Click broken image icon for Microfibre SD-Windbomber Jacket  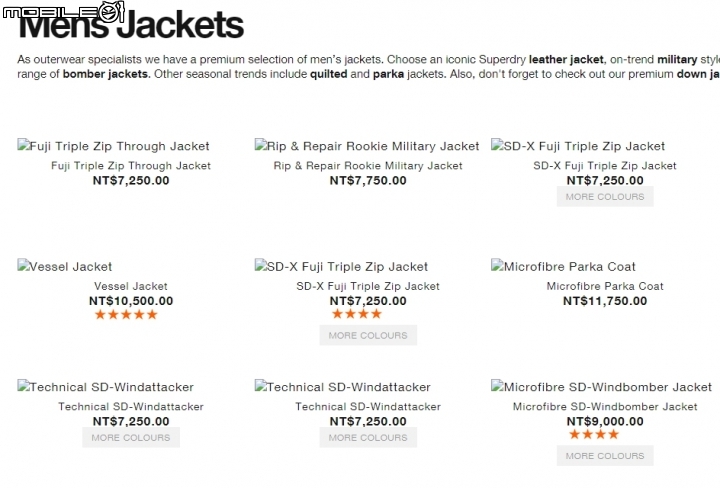pyautogui.click(x=496, y=386)
